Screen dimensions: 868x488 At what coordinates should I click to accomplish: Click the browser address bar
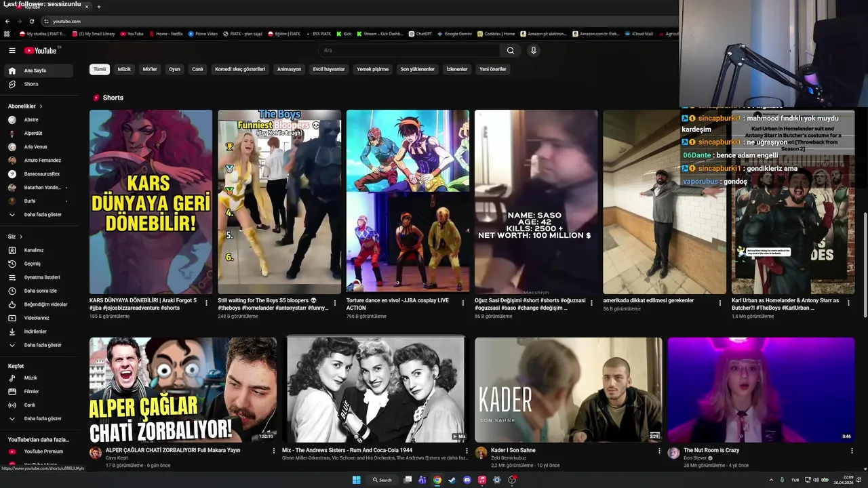coord(359,21)
